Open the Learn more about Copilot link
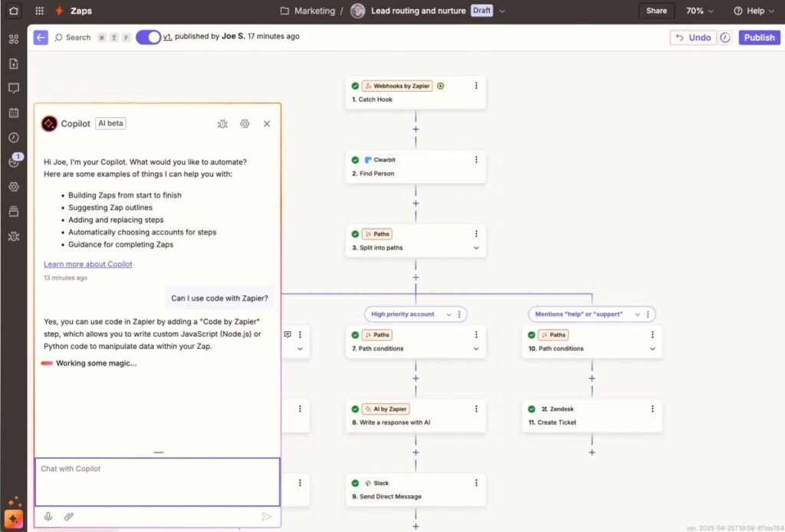This screenshot has width=785, height=532. 88,264
